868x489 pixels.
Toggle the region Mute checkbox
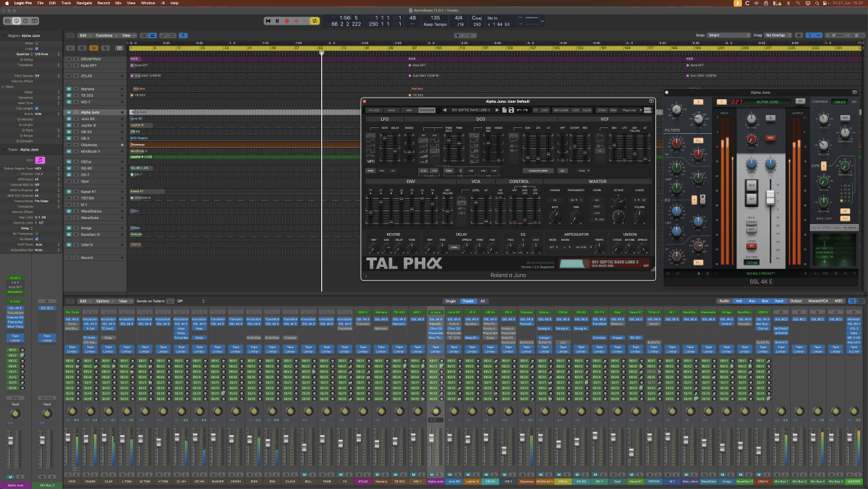(x=37, y=43)
